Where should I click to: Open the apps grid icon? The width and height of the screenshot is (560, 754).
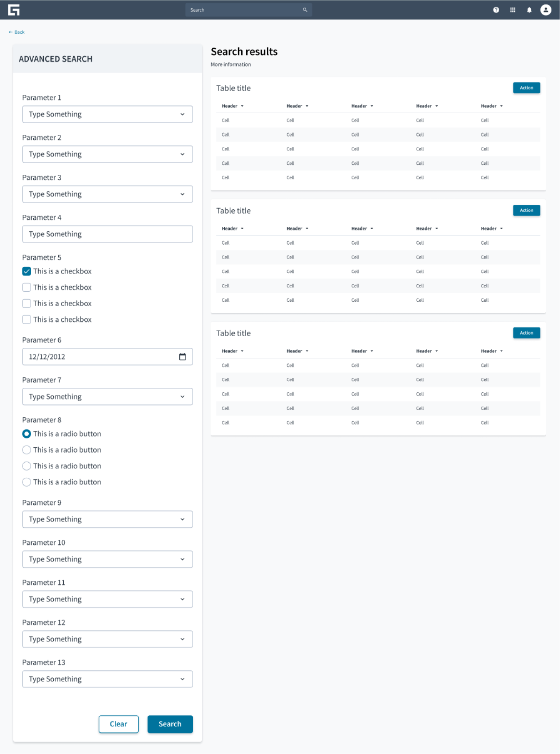(x=513, y=10)
